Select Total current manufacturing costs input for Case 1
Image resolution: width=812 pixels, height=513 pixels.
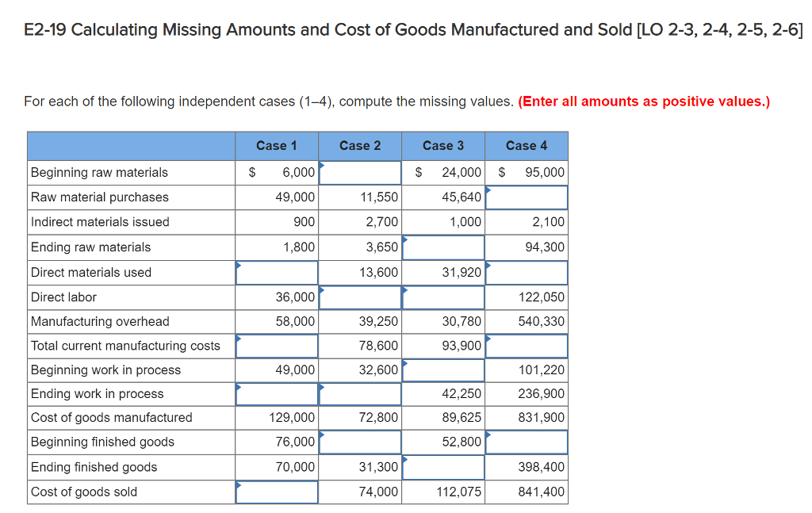[276, 346]
